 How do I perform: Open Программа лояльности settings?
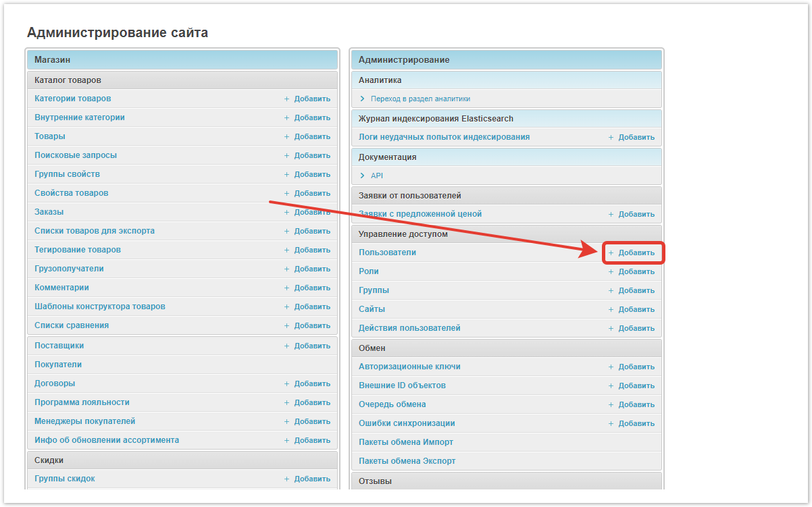[82, 402]
